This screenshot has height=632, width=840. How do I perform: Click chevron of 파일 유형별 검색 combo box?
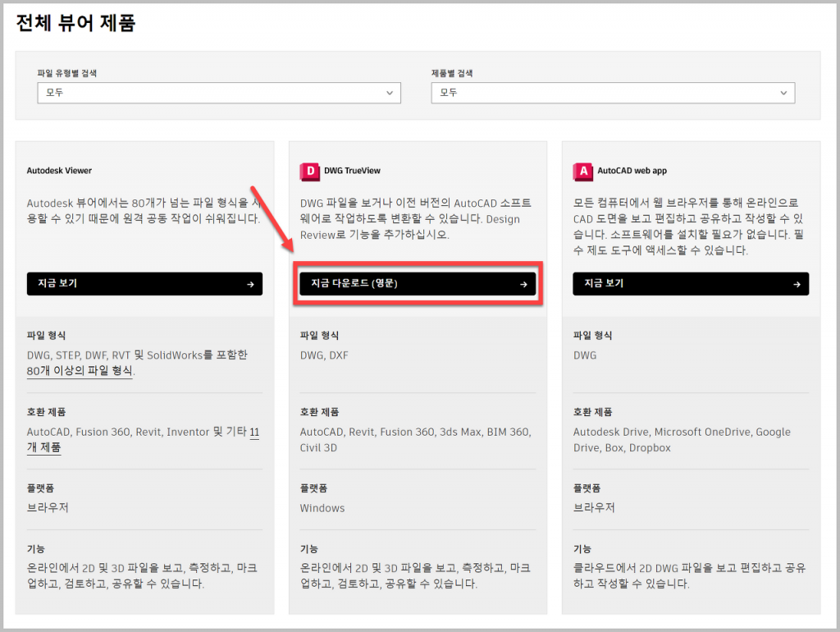coord(390,93)
